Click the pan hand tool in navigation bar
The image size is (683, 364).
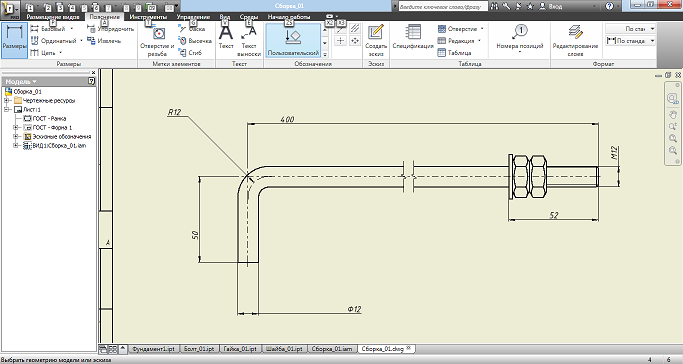tap(673, 115)
